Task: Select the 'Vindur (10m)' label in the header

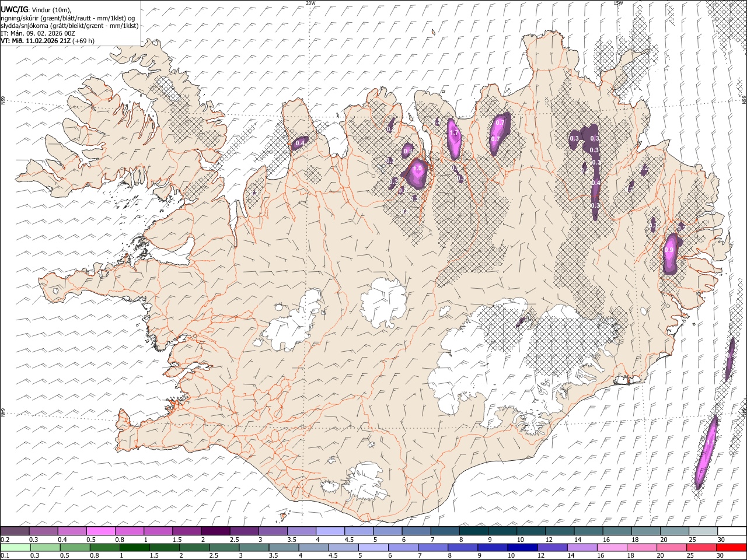Action: pyautogui.click(x=51, y=10)
